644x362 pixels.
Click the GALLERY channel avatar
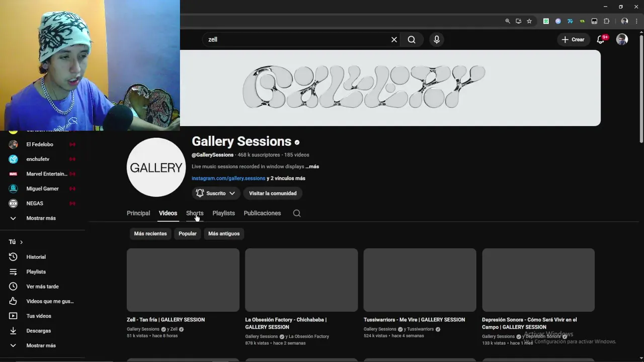[x=156, y=167]
